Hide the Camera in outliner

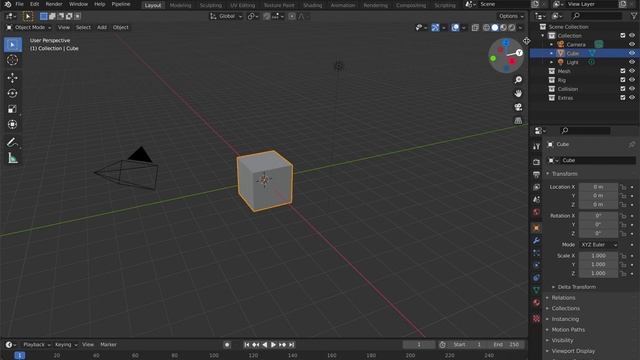click(632, 44)
